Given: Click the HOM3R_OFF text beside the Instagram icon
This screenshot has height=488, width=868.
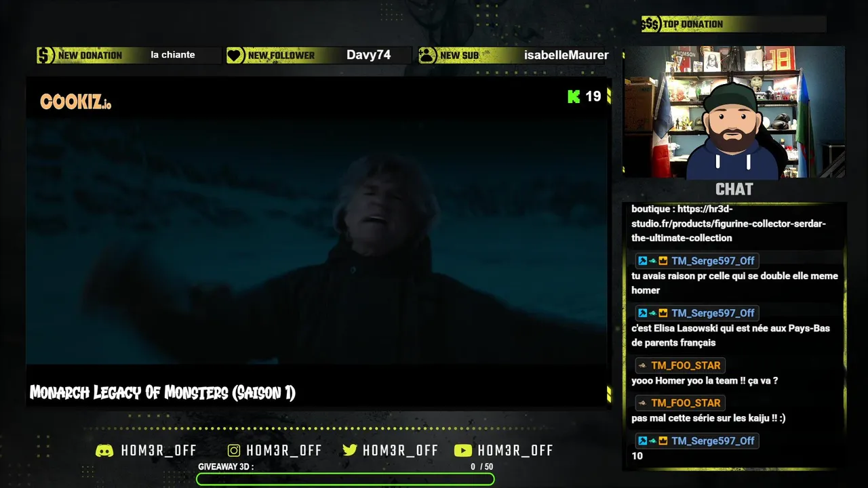Looking at the screenshot, I should [x=284, y=451].
